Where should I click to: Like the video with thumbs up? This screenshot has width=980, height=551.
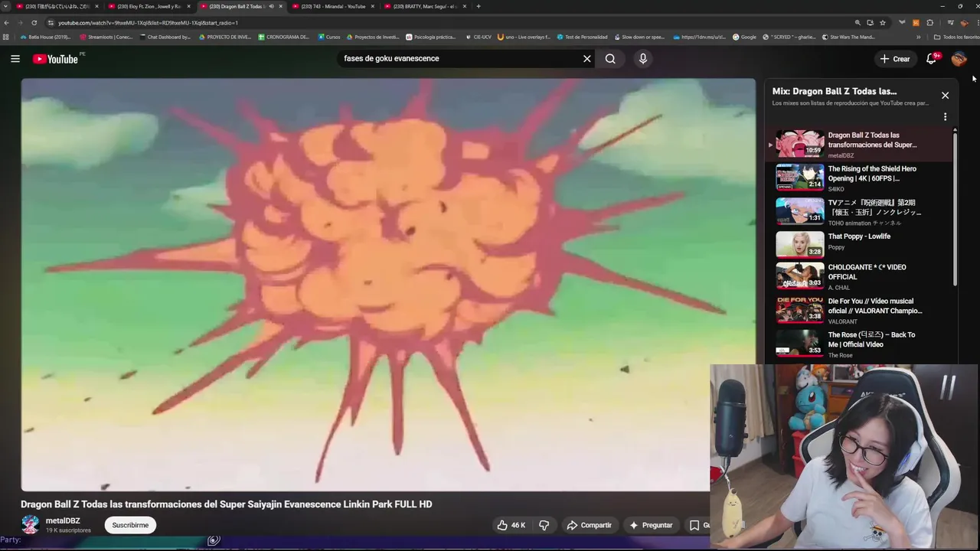point(511,525)
